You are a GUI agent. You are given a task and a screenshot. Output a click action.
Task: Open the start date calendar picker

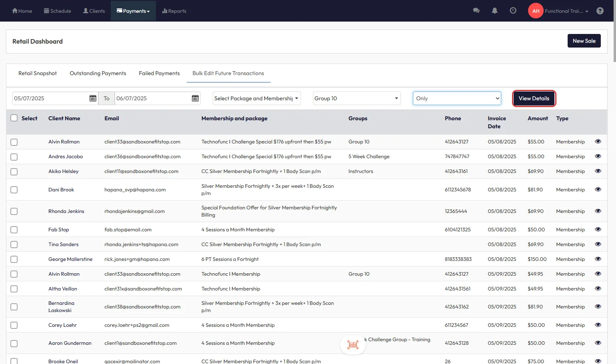coord(93,98)
